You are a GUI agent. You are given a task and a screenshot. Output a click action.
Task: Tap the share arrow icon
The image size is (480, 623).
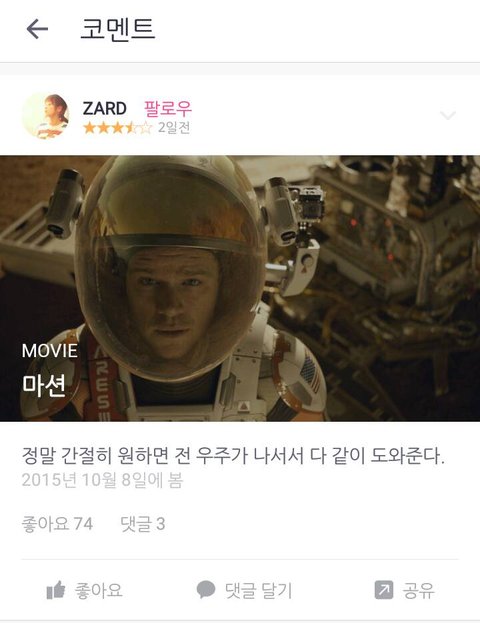coord(384,590)
